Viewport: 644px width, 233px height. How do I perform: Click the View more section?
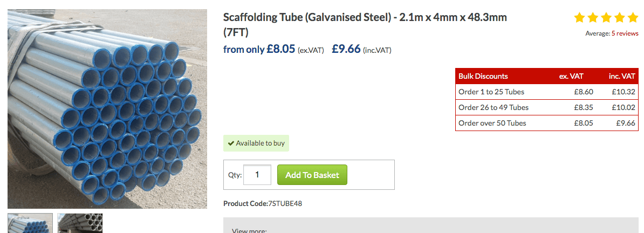(x=249, y=230)
